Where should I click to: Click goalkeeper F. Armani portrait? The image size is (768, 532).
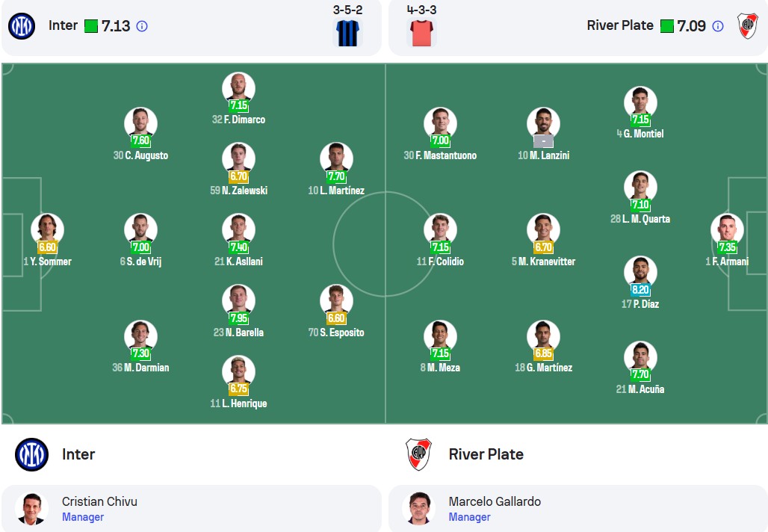coord(727,229)
